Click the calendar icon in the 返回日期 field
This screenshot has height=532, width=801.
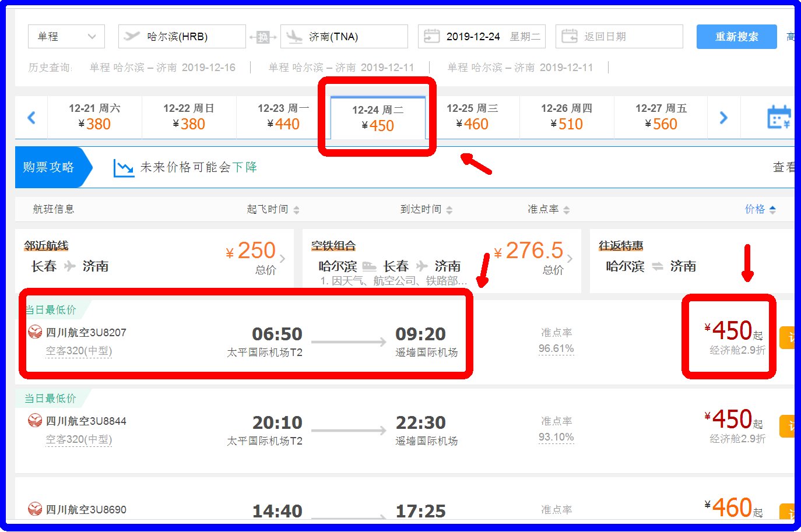point(569,36)
